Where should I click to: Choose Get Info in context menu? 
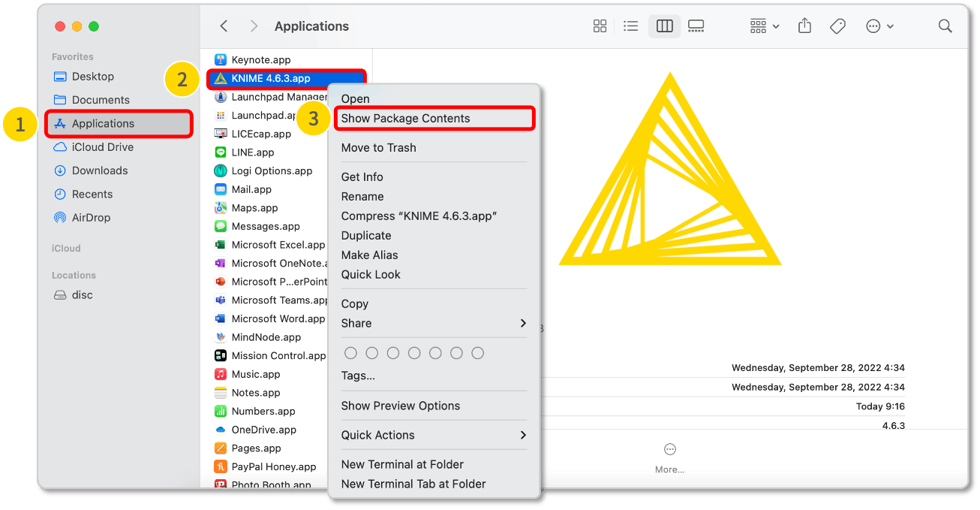(x=362, y=177)
